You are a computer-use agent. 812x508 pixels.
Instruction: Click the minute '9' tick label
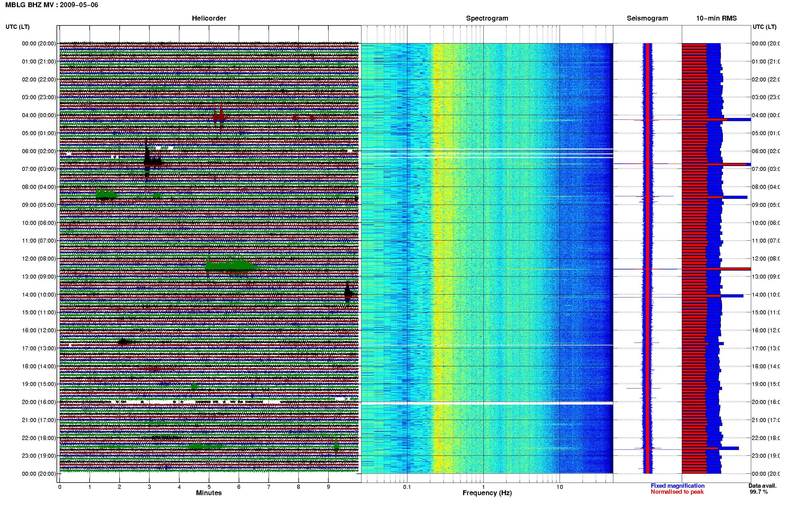[x=328, y=487]
